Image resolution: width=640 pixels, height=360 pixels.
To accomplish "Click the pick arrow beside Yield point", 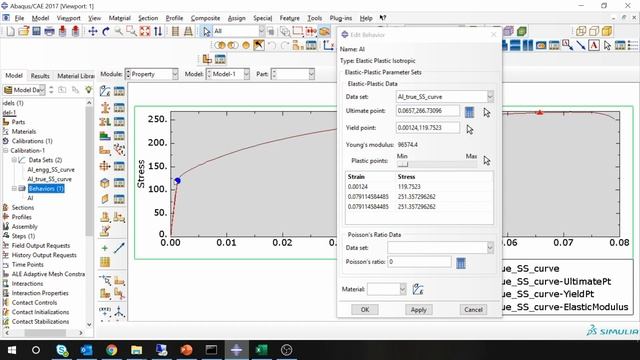I will coord(470,129).
